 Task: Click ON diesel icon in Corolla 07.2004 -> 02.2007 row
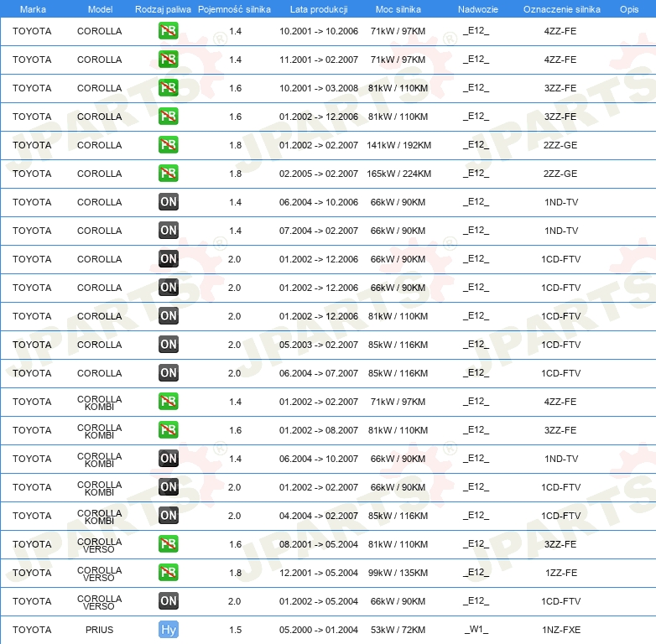point(168,230)
